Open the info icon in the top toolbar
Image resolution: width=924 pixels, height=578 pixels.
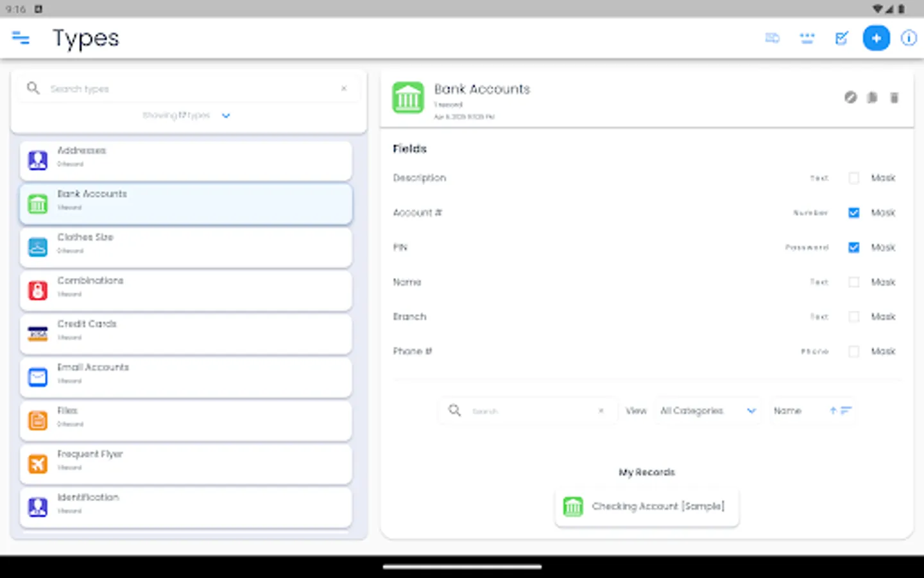[x=909, y=38]
